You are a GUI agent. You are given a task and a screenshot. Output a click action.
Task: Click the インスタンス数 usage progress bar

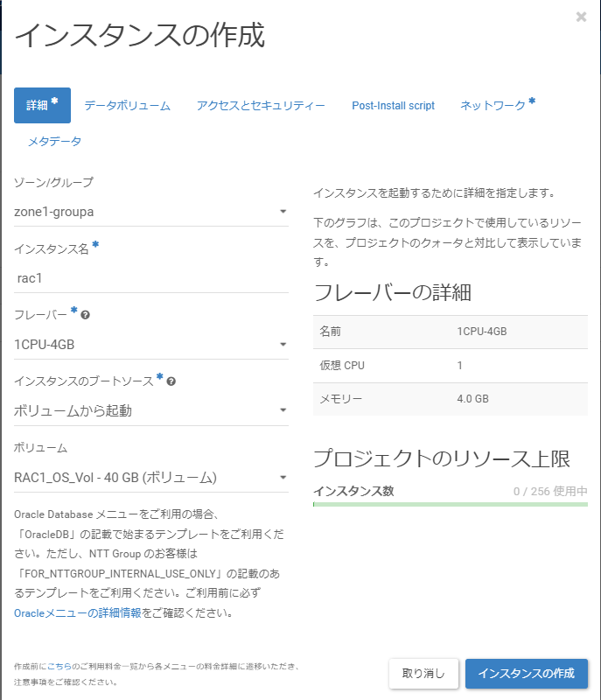tap(451, 505)
